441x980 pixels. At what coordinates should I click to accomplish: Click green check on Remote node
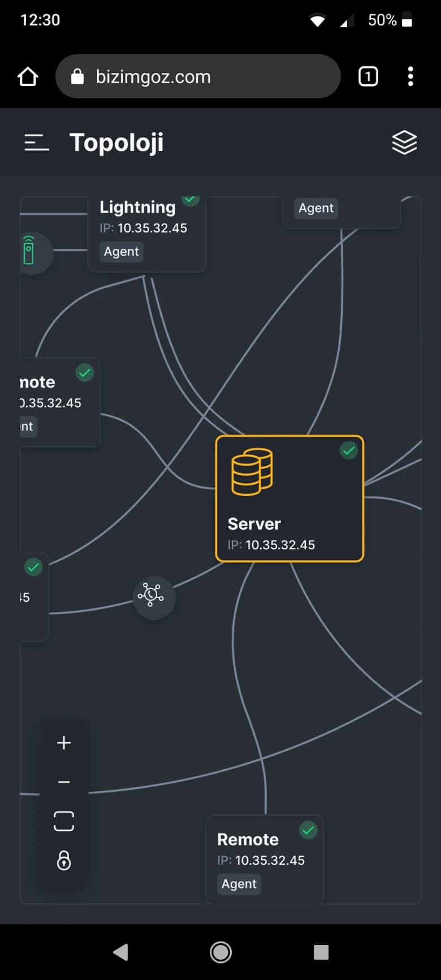point(308,830)
